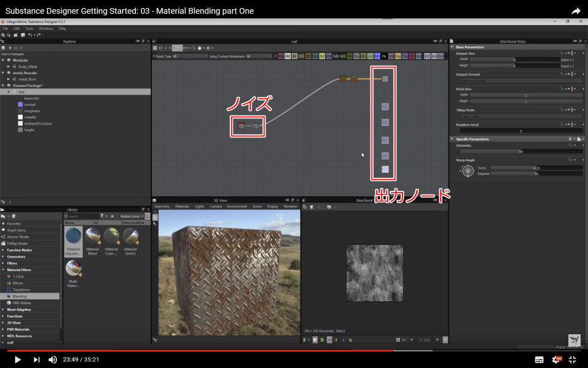588x368 pixels.
Task: Open Atomic Nodes library category
Action: click(x=18, y=237)
